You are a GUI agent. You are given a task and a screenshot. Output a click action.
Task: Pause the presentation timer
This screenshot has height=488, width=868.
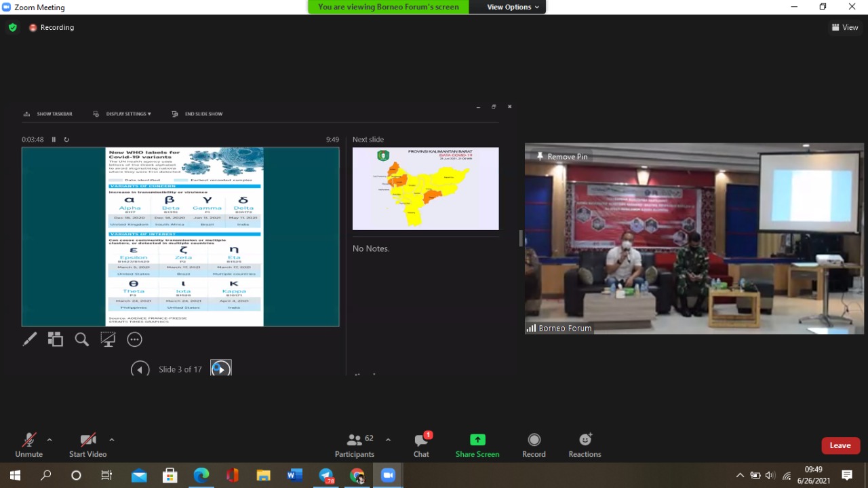(x=54, y=140)
